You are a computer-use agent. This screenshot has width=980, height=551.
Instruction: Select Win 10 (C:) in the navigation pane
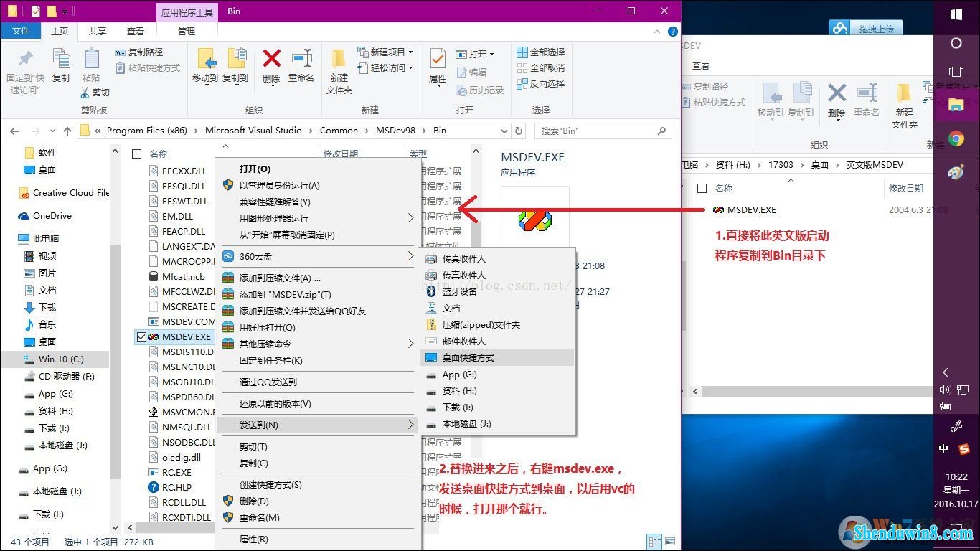(56, 359)
